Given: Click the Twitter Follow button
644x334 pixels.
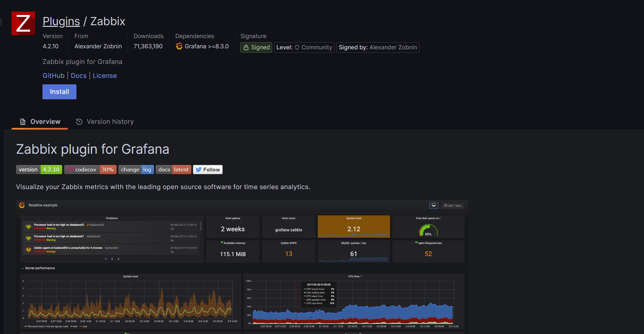Looking at the screenshot, I should click(208, 169).
